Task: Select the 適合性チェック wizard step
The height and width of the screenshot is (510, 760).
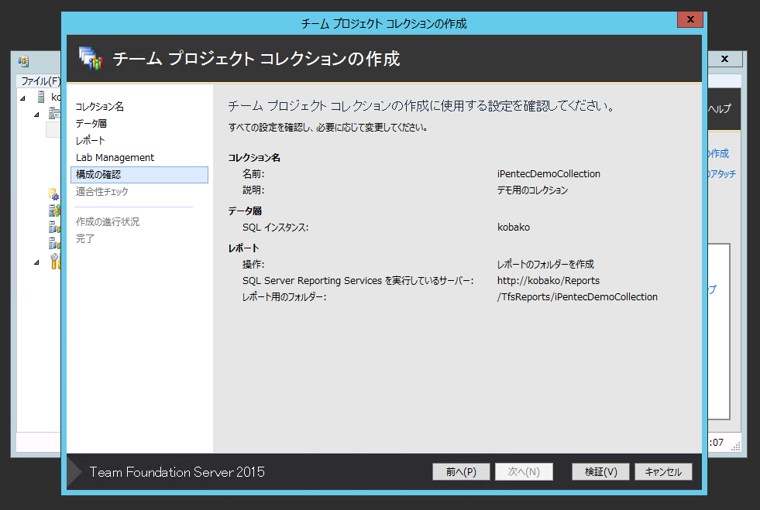Action: 102,191
